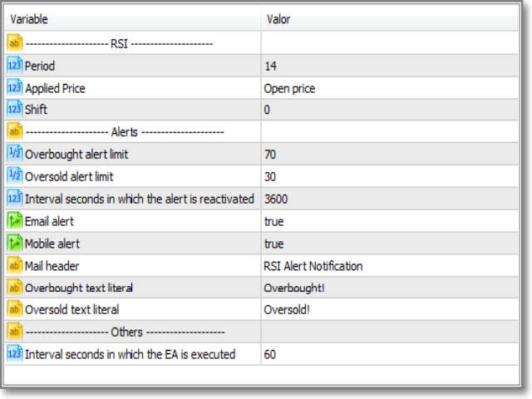Click the integer icon next to Shift

tap(14, 110)
